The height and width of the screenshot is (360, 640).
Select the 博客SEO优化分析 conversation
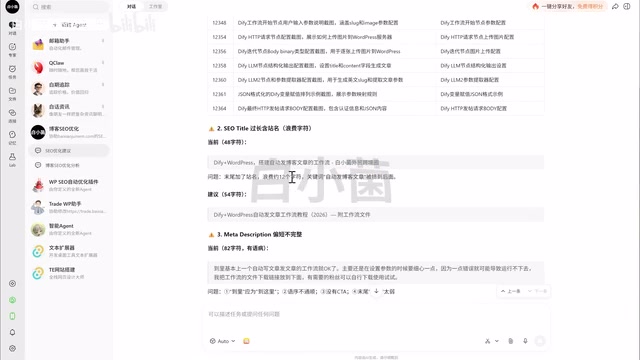(69, 165)
